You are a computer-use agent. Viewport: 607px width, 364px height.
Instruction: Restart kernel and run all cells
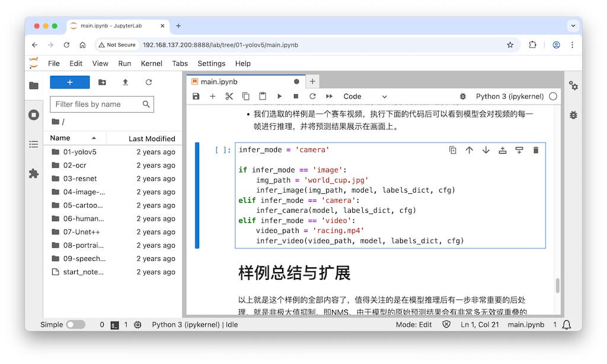(x=329, y=97)
